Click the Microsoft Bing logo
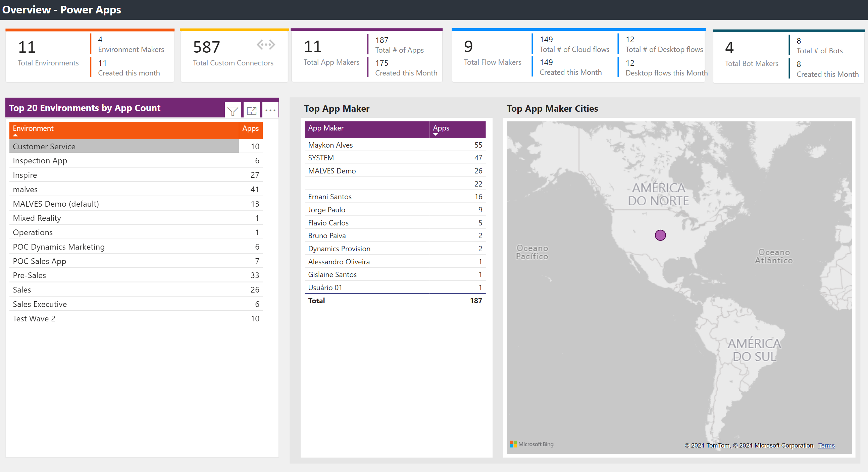Screen dimensions: 868x472 point(532,444)
